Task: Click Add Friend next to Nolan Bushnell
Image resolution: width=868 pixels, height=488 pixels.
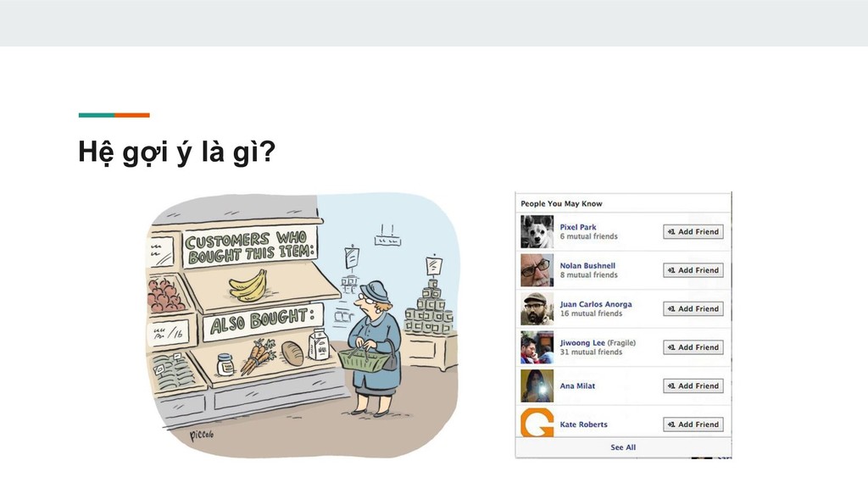Action: click(x=693, y=270)
